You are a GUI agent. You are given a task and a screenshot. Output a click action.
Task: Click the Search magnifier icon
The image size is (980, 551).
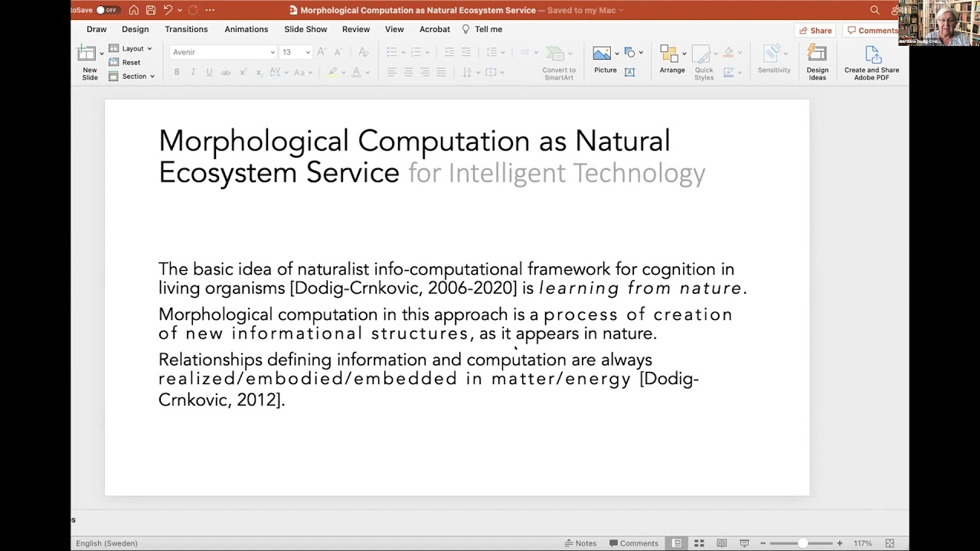(874, 10)
